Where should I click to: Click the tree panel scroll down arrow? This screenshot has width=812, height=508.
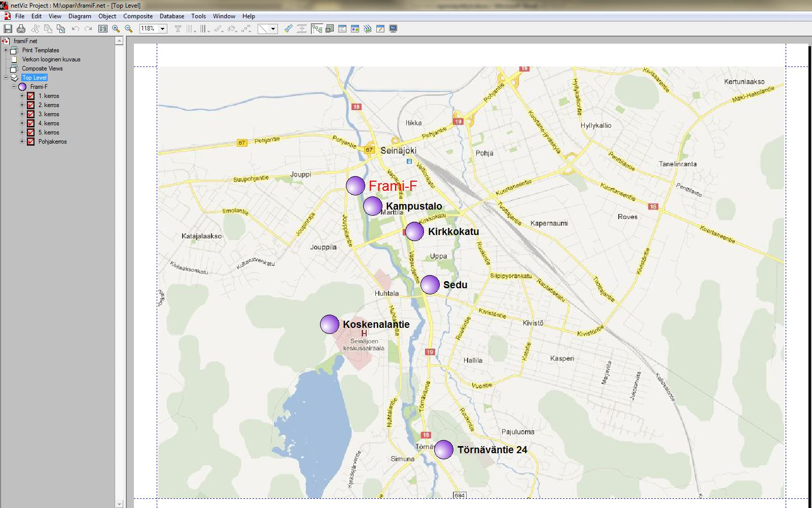point(119,504)
